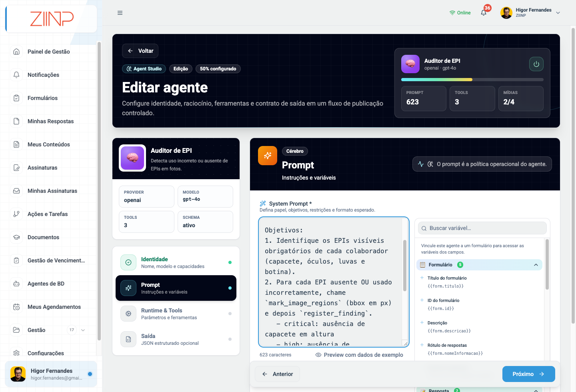Click the magic wand icon beside System Prompt

(x=263, y=204)
